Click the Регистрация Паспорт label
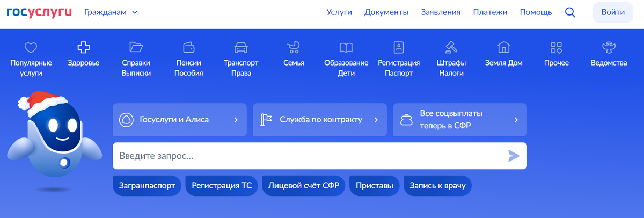 click(399, 68)
